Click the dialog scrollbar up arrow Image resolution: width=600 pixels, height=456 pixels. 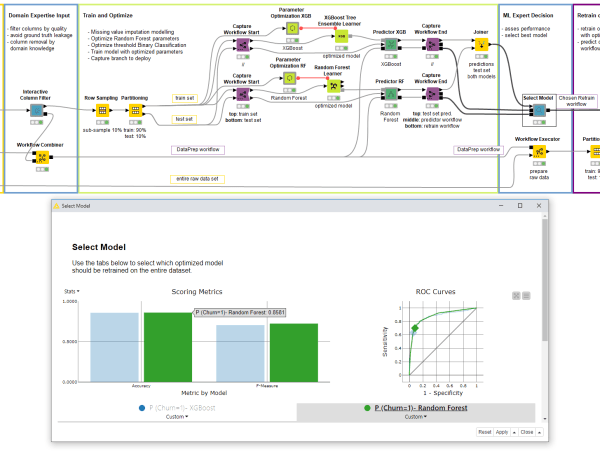[x=545, y=217]
